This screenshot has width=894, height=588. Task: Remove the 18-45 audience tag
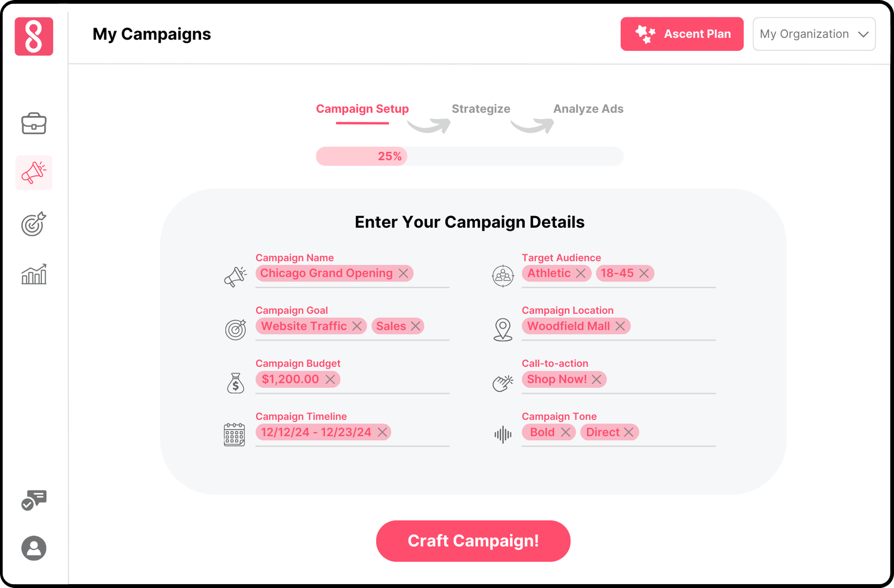tap(644, 273)
